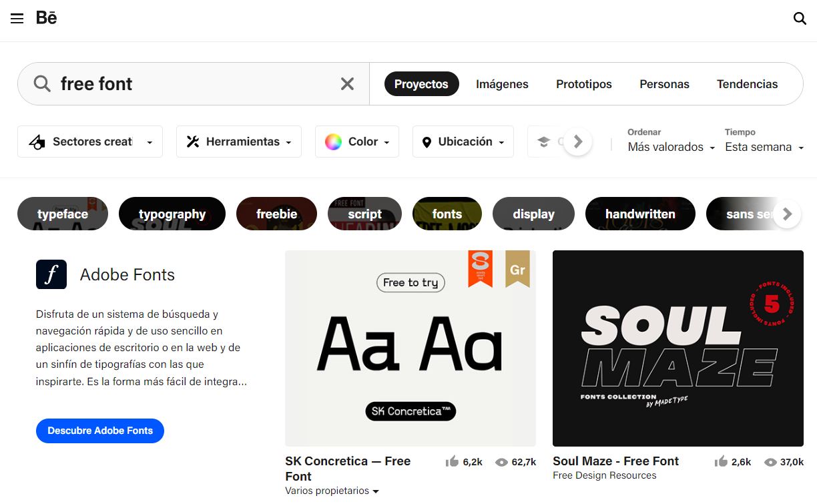Click the Adobe Fonts logo icon
817x504 pixels.
click(51, 274)
